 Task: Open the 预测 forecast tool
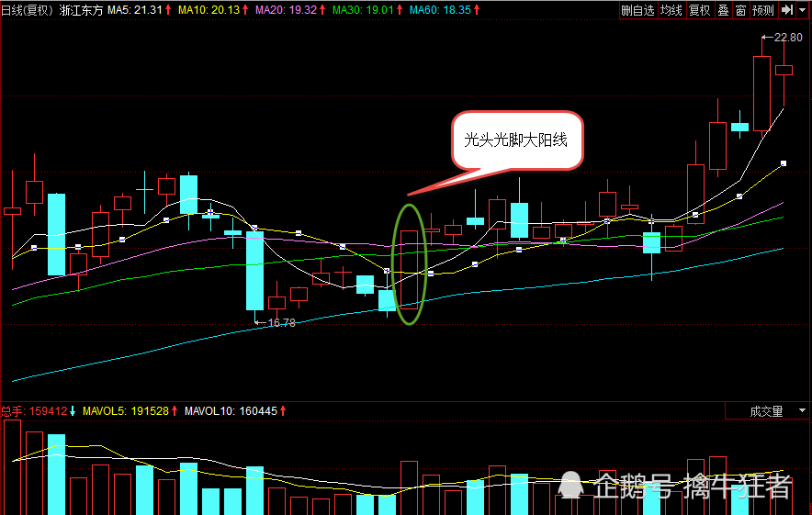point(763,10)
